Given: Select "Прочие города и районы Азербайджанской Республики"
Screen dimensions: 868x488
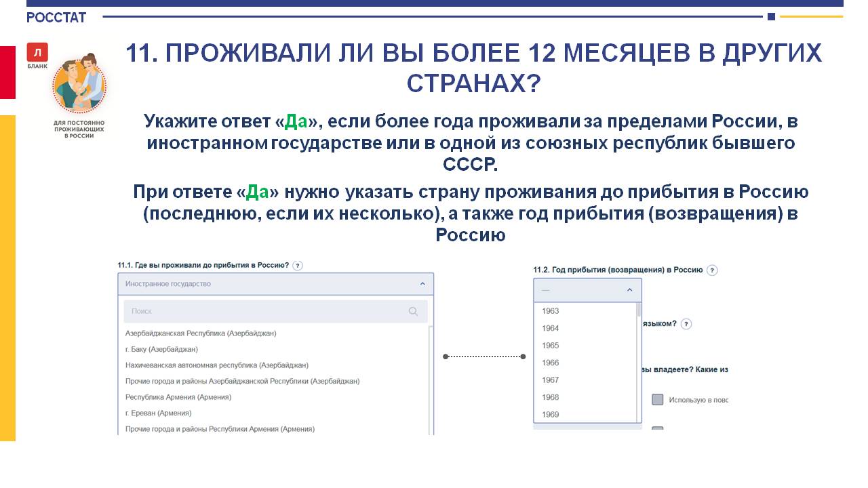Looking at the screenshot, I should click(x=242, y=381).
